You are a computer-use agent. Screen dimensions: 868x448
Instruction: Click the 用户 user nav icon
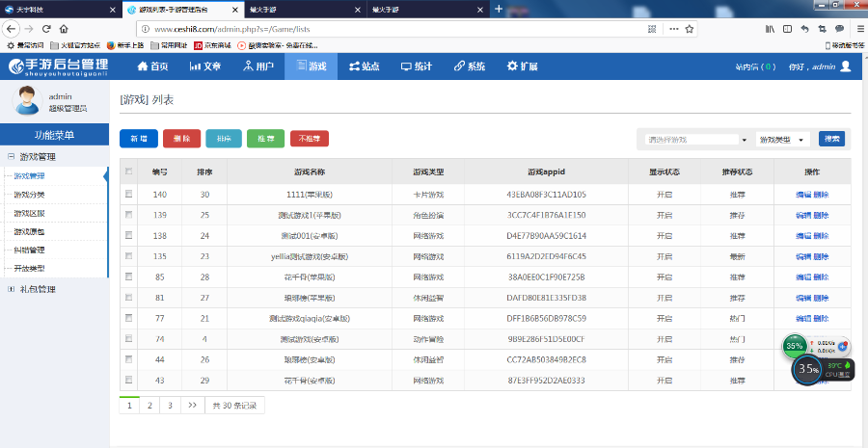(x=248, y=66)
